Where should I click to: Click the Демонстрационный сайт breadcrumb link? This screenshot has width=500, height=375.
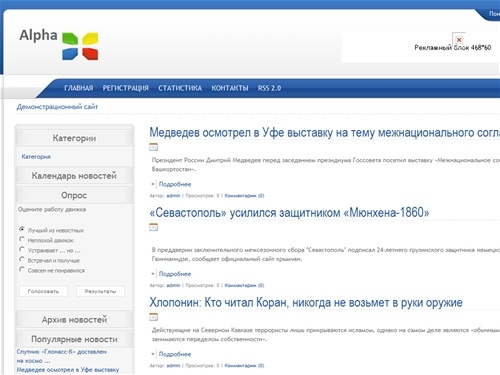pyautogui.click(x=57, y=107)
